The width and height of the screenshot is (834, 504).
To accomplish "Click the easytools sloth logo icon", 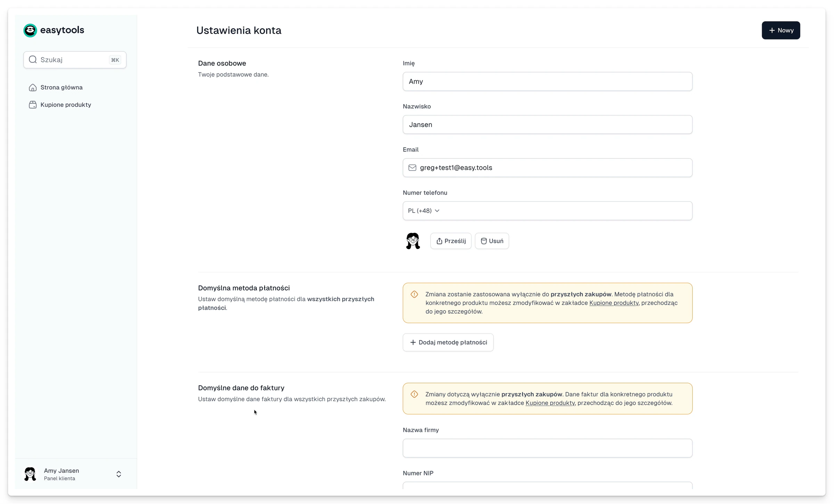I will pos(30,30).
